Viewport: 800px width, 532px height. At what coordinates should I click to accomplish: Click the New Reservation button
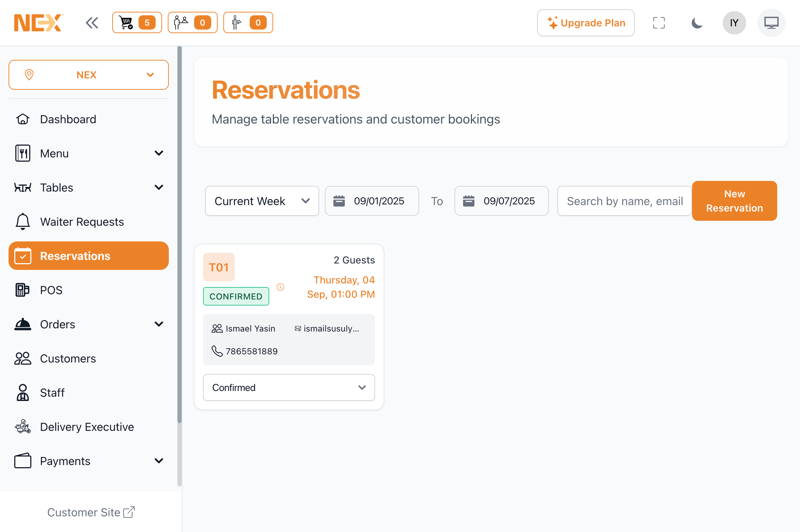click(734, 201)
